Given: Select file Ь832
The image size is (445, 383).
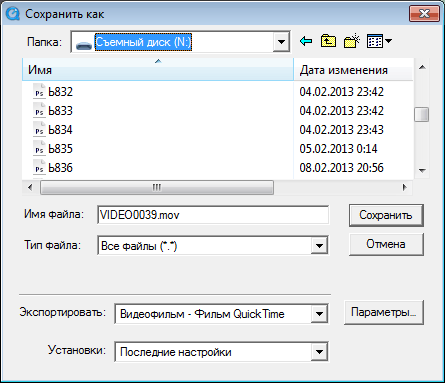Looking at the screenshot, I should click(60, 91).
